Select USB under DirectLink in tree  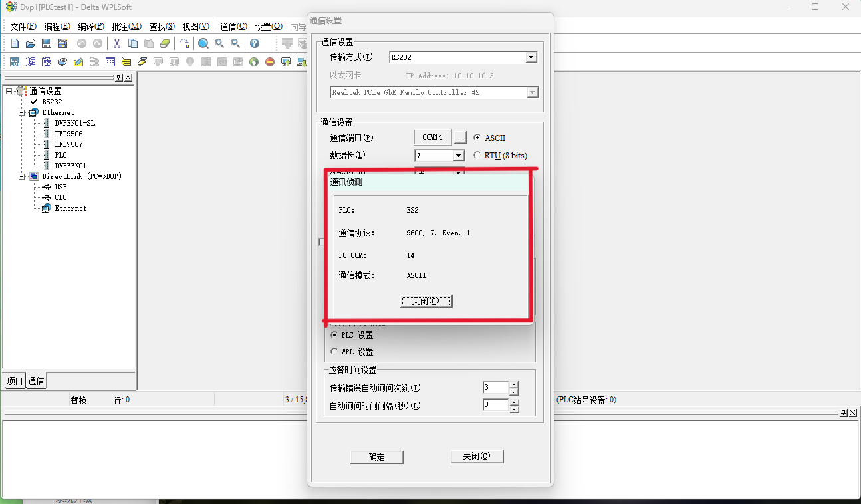[x=61, y=187]
